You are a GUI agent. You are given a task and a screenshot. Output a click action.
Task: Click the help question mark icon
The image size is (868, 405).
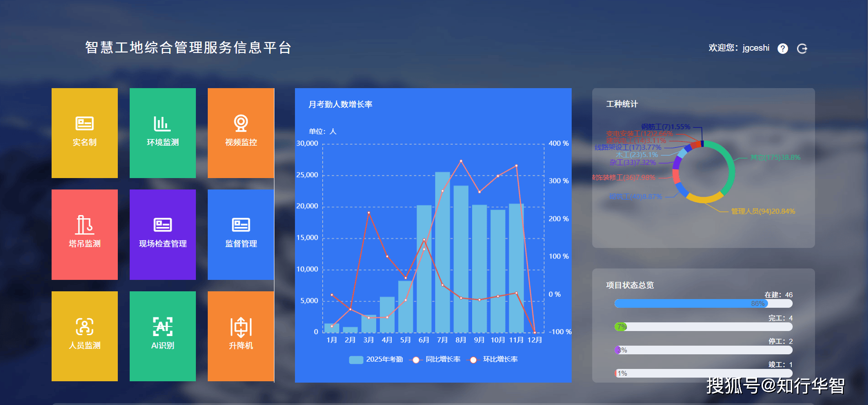click(783, 48)
